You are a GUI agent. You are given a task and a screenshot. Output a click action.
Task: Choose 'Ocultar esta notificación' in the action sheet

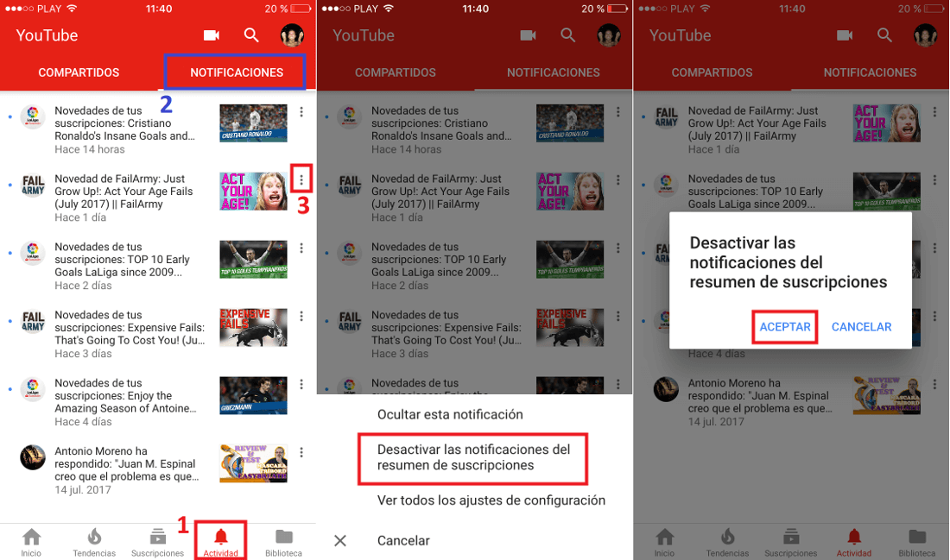[x=450, y=415]
